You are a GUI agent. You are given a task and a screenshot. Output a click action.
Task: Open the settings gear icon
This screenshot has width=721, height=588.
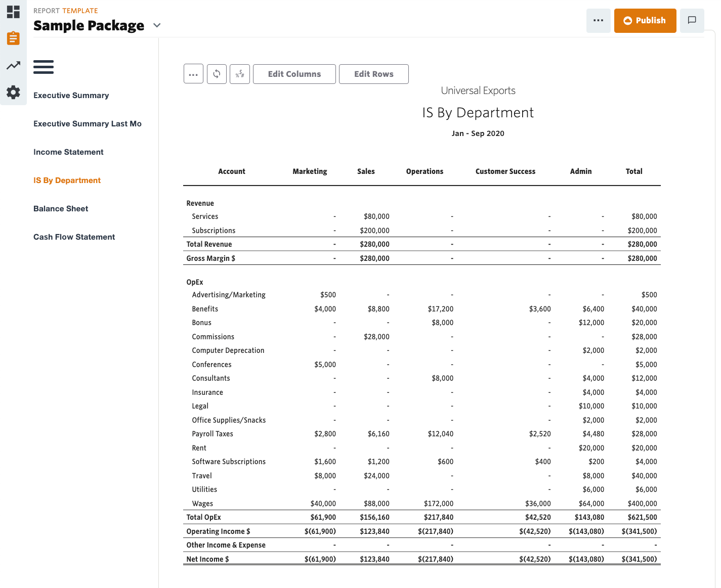(x=13, y=92)
